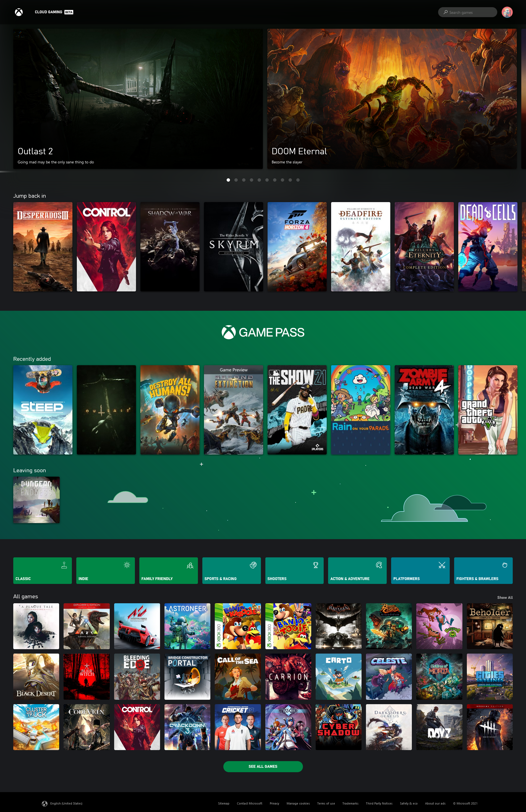Open Pillars of Eternity Complete Edition
This screenshot has width=526, height=812.
[424, 247]
